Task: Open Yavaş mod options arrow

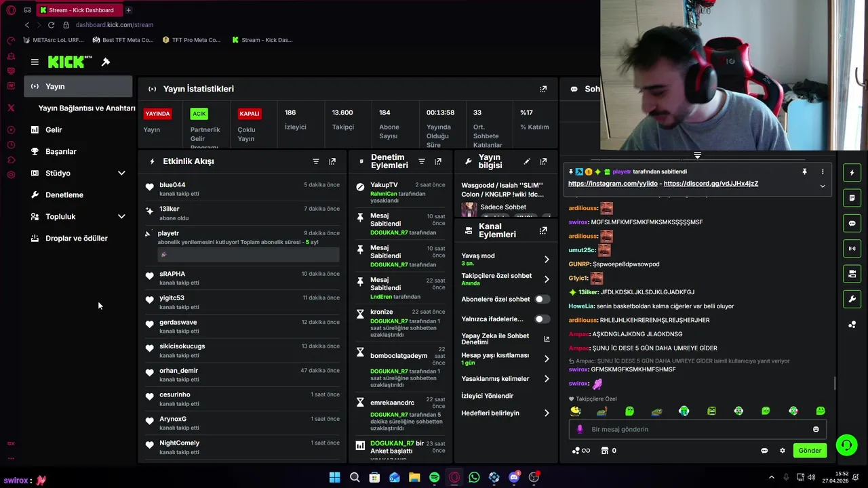Action: 547,260
